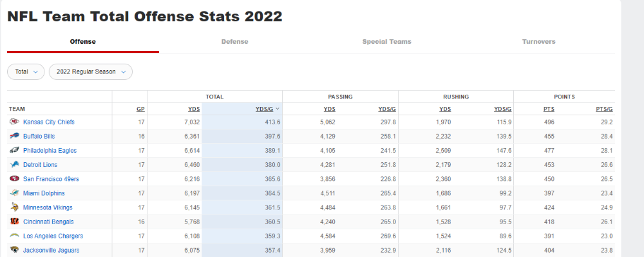Click the San Francisco 49ers logo icon
The image size is (644, 257).
click(x=14, y=178)
